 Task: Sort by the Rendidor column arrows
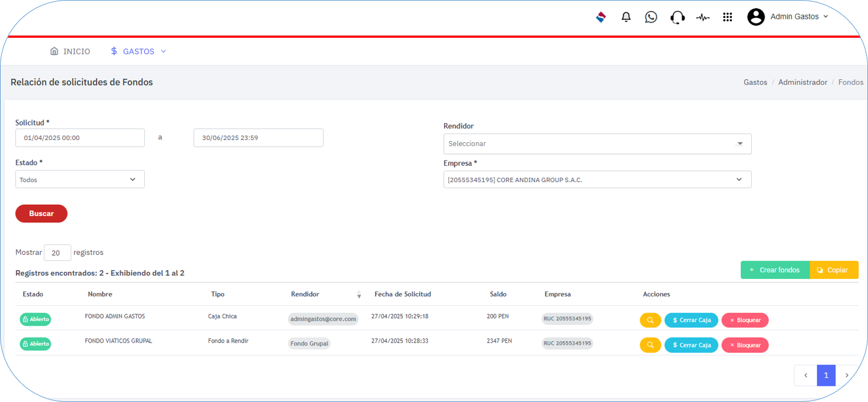coord(359,295)
